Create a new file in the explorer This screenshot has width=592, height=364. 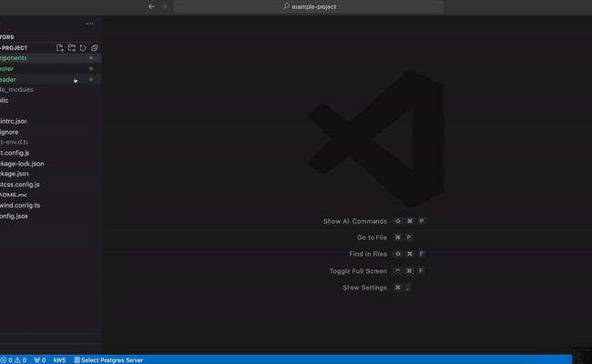coord(59,48)
